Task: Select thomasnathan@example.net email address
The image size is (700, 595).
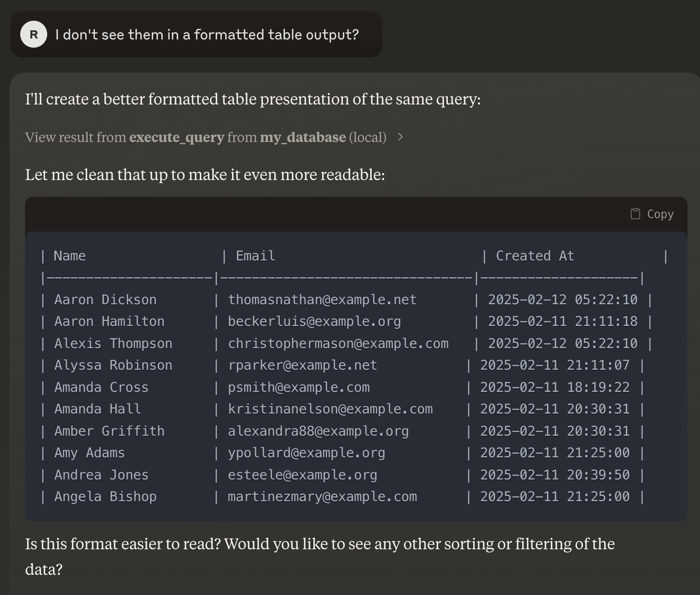Action: tap(322, 299)
